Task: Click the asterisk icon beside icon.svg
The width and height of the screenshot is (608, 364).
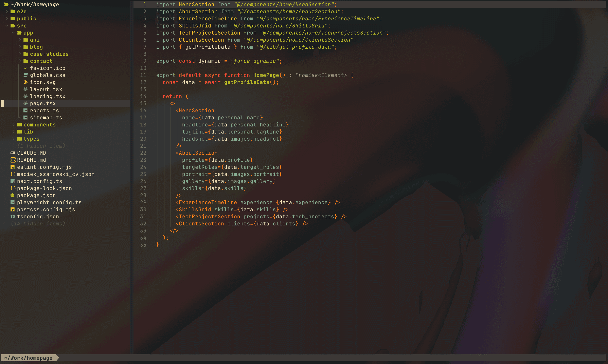Action: 25,82
